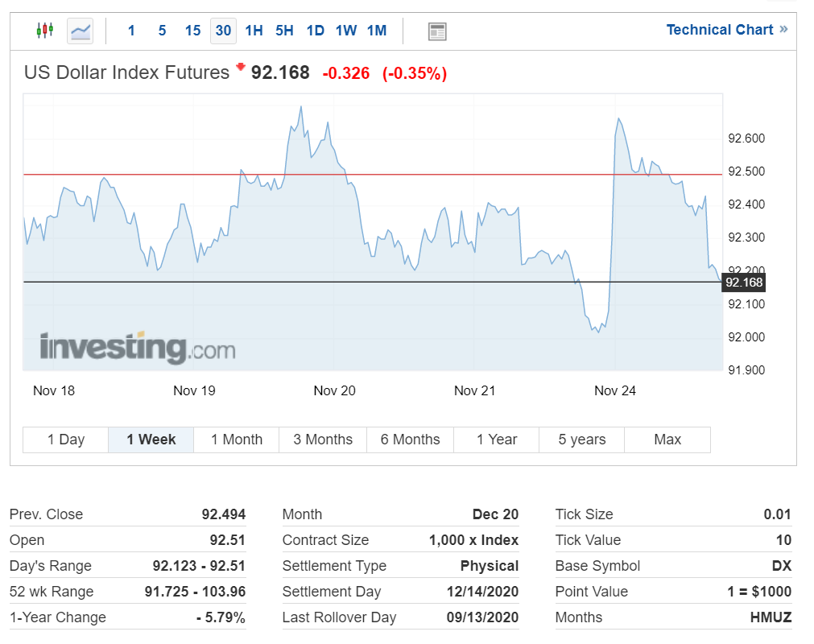Image resolution: width=814 pixels, height=644 pixels.
Task: Click Settlement Day value 12/14/2020
Action: (483, 592)
